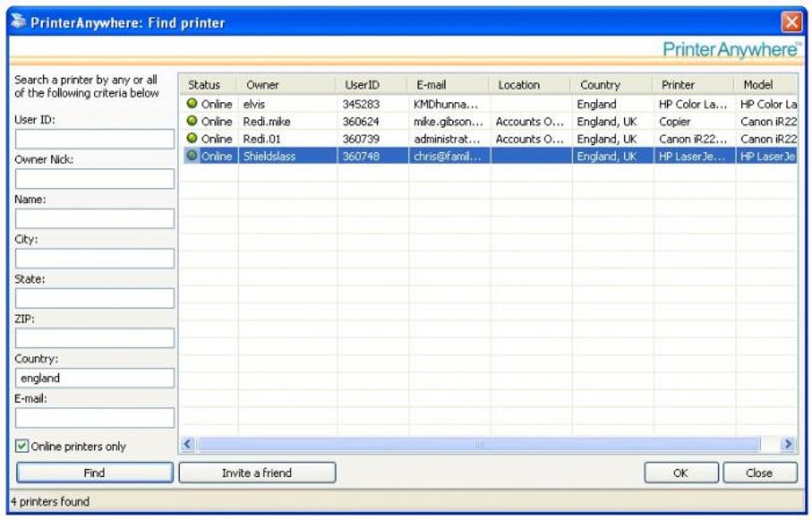Image resolution: width=812 pixels, height=520 pixels.
Task: Click the mike.gibson... e-mail cell
Action: tap(448, 122)
